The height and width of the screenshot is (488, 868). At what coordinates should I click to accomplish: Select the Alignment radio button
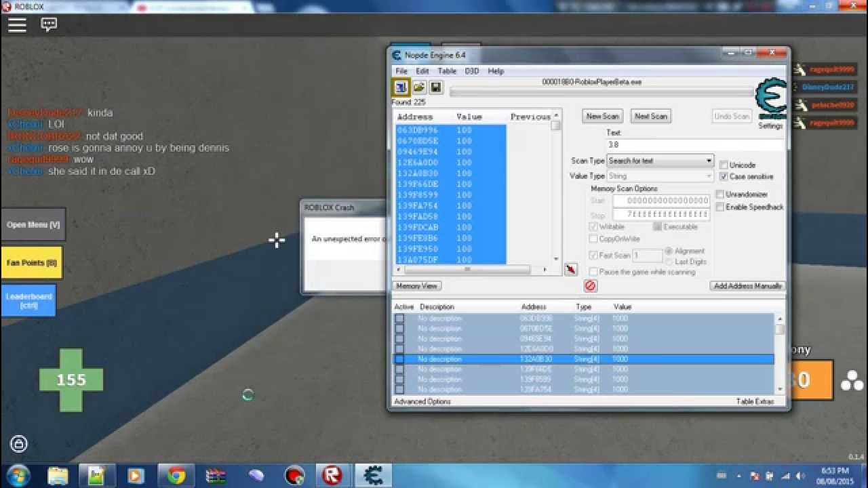669,251
